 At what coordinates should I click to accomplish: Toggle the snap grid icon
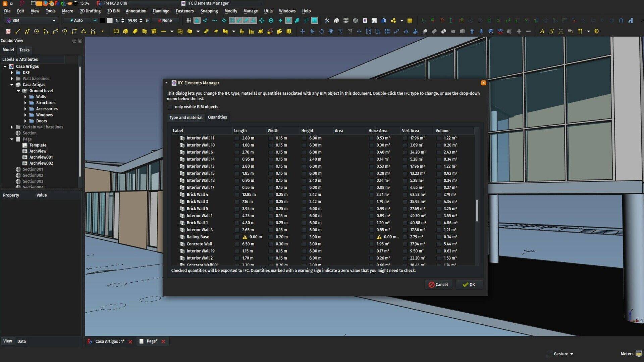click(189, 20)
